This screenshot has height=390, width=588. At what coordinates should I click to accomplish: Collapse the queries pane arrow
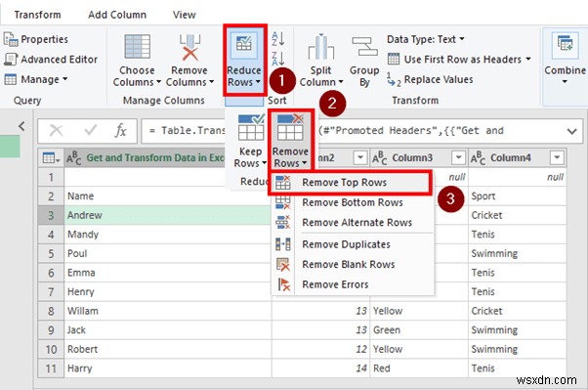[x=21, y=126]
